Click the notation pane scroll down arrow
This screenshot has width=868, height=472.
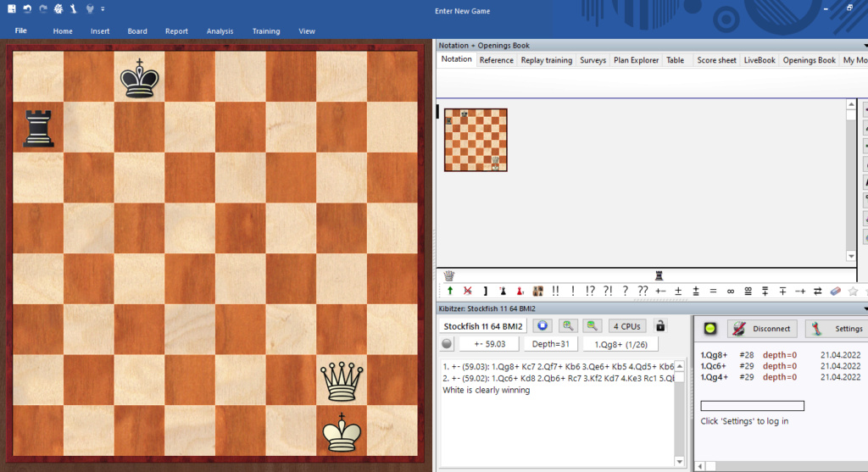tap(851, 256)
